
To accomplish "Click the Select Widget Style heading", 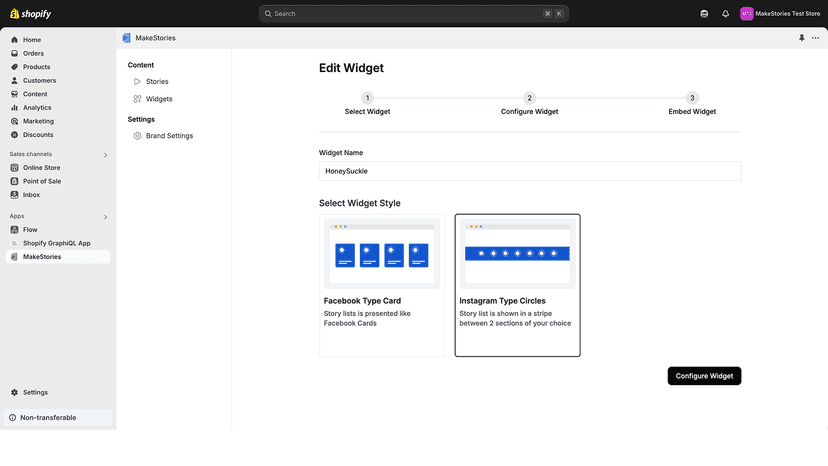I will click(360, 203).
